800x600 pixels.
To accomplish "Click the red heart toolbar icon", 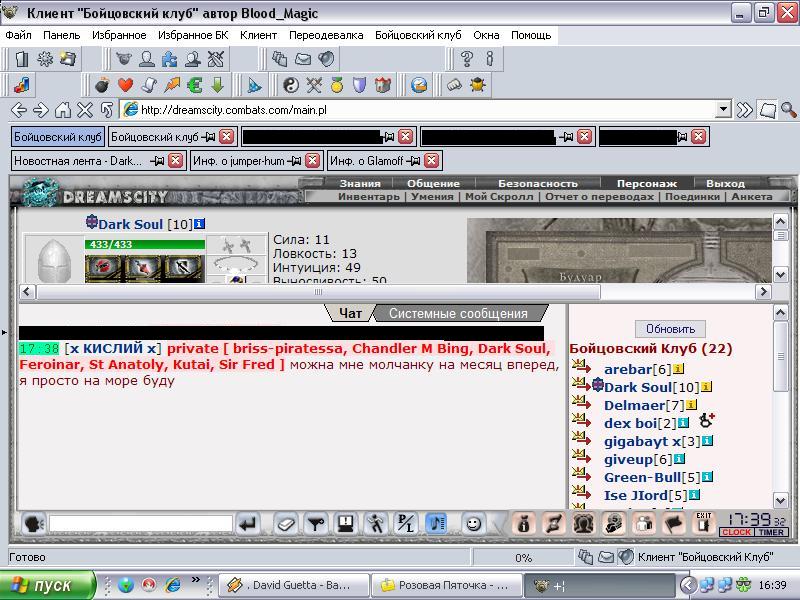I will click(x=125, y=85).
